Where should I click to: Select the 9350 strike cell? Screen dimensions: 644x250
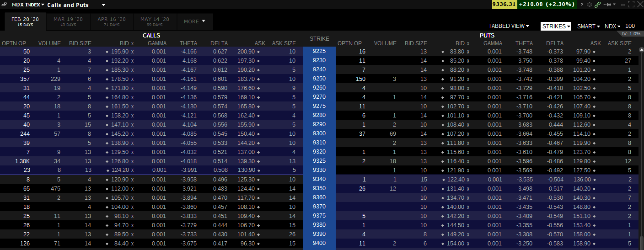pyautogui.click(x=319, y=188)
